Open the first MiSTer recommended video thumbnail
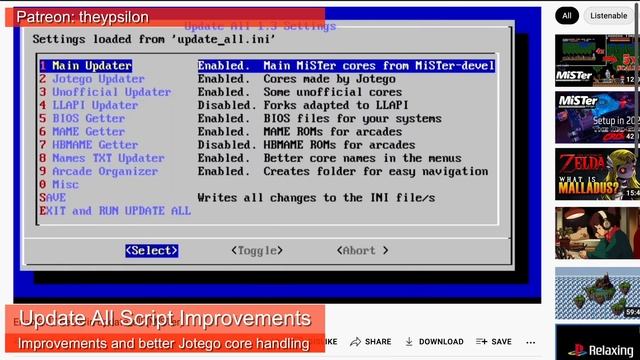Viewport: 640px width, 360px height. 597,60
